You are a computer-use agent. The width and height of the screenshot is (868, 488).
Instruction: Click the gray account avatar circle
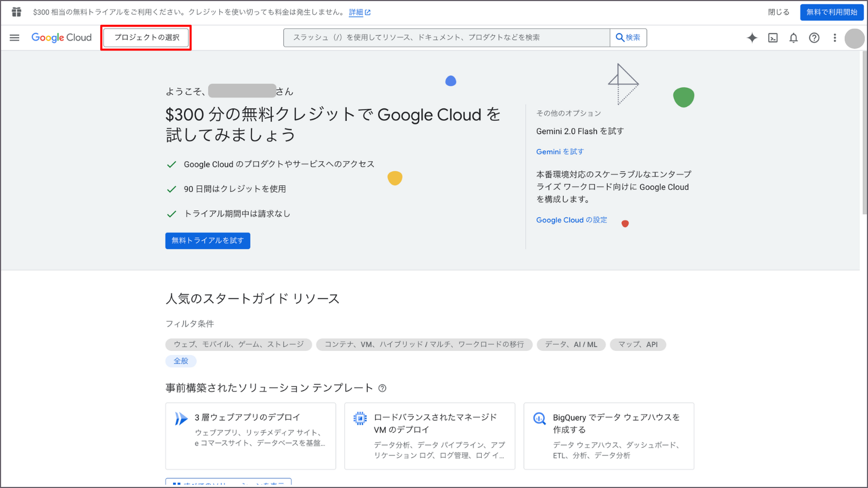[x=854, y=38]
